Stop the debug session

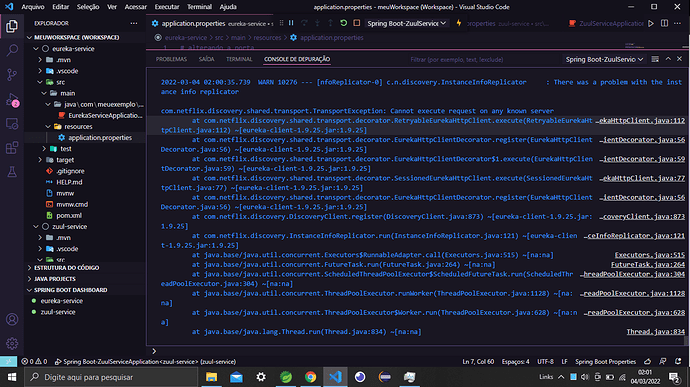point(356,23)
